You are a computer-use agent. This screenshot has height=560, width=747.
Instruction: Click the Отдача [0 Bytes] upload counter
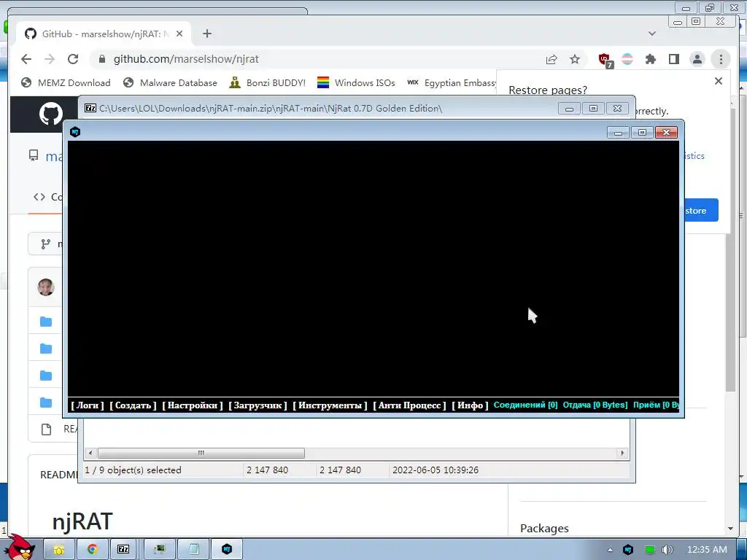pos(595,405)
